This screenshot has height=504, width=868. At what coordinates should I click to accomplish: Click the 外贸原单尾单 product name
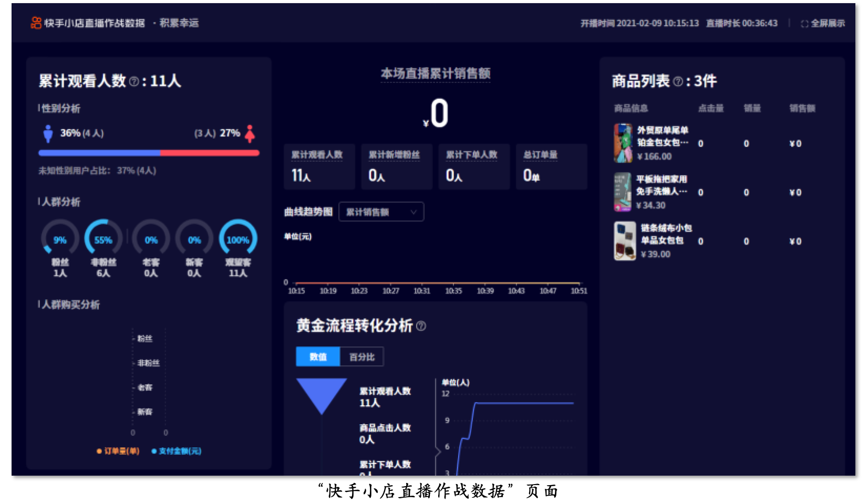663,136
